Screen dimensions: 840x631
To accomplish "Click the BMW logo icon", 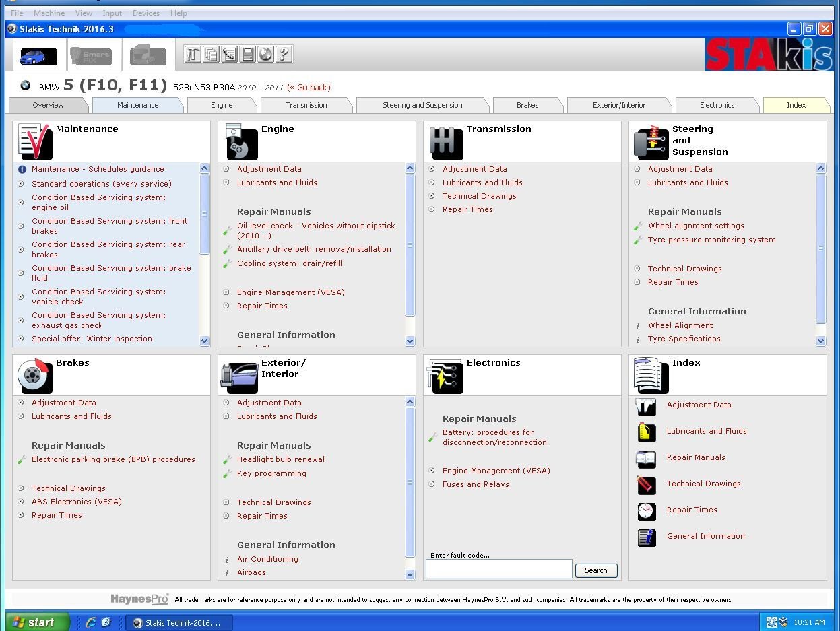I will point(26,86).
